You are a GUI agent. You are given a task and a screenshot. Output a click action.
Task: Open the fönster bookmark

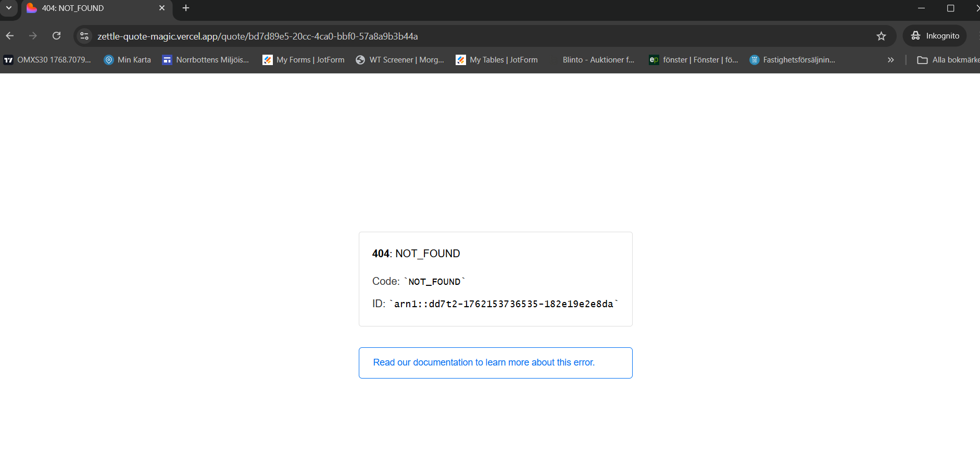pyautogui.click(x=694, y=60)
